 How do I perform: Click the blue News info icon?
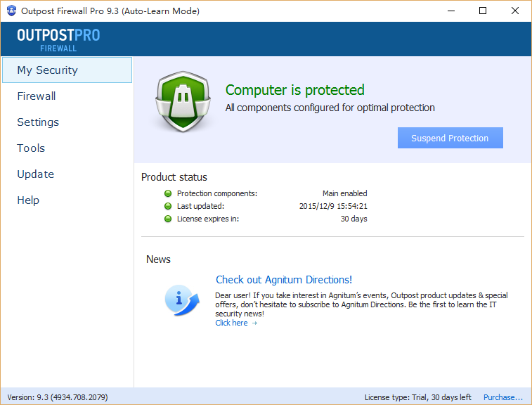point(182,300)
